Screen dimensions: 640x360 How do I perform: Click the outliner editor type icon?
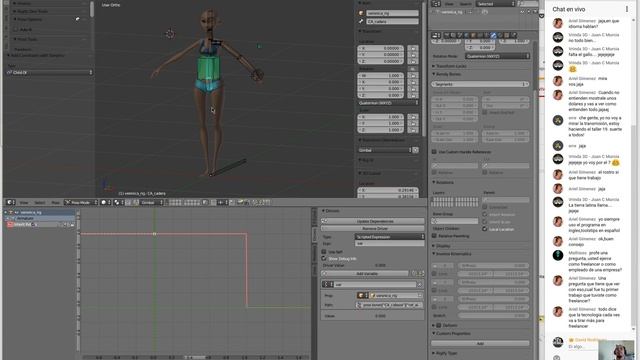pos(436,4)
